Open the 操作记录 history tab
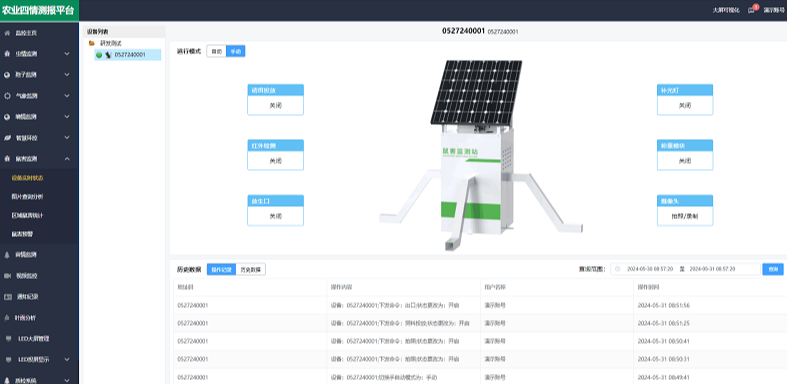Image resolution: width=787 pixels, height=384 pixels. pyautogui.click(x=221, y=270)
